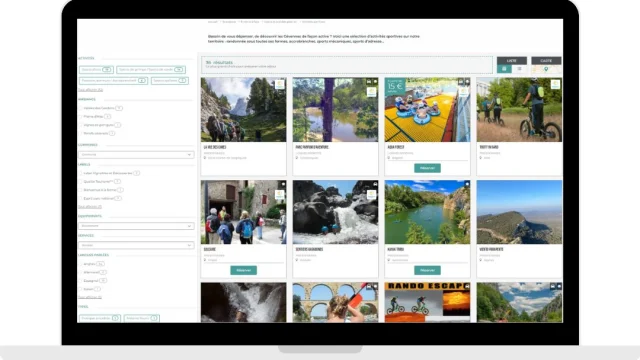Open the Aqua Forest title link
The height and width of the screenshot is (360, 640).
[x=396, y=147]
